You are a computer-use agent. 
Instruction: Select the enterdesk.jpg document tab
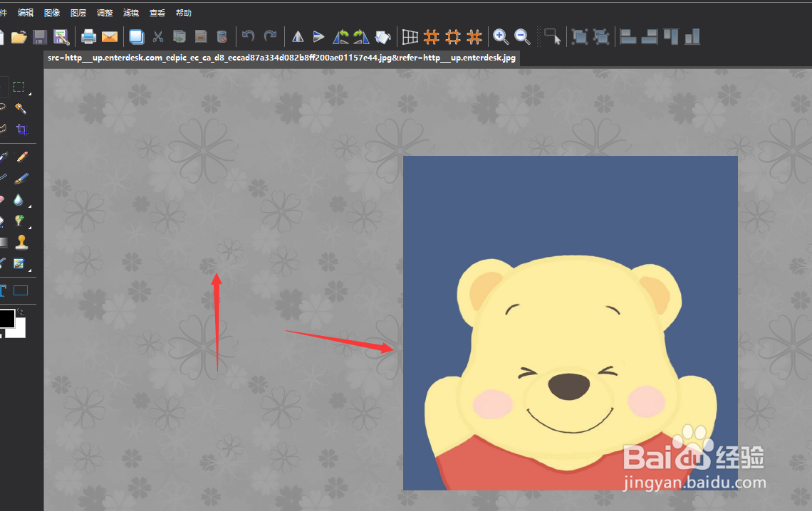click(282, 58)
